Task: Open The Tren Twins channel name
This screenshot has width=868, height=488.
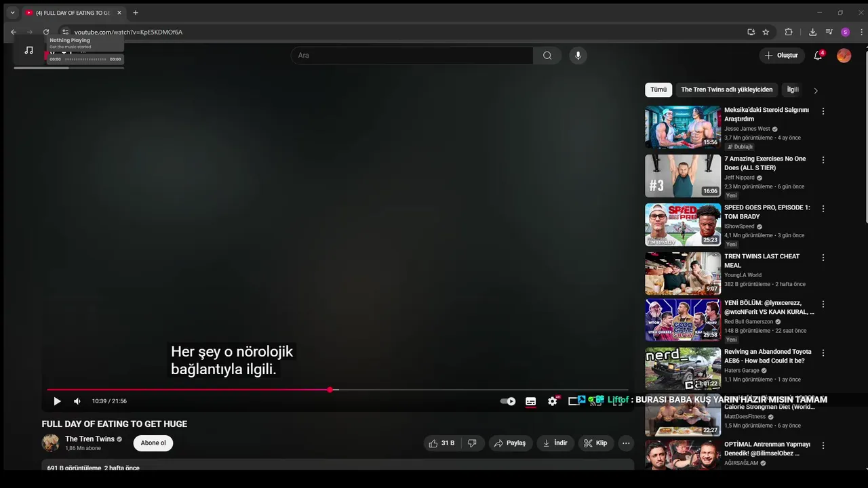Action: [x=90, y=439]
